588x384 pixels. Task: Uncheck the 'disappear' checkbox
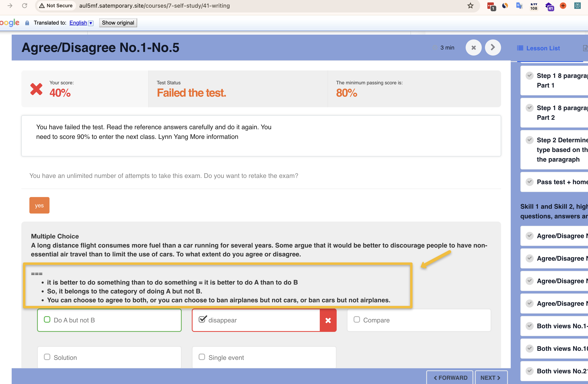point(202,319)
